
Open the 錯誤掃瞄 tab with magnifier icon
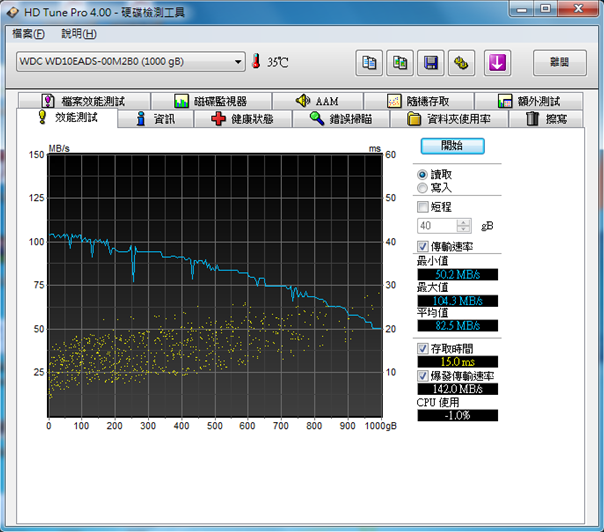341,119
